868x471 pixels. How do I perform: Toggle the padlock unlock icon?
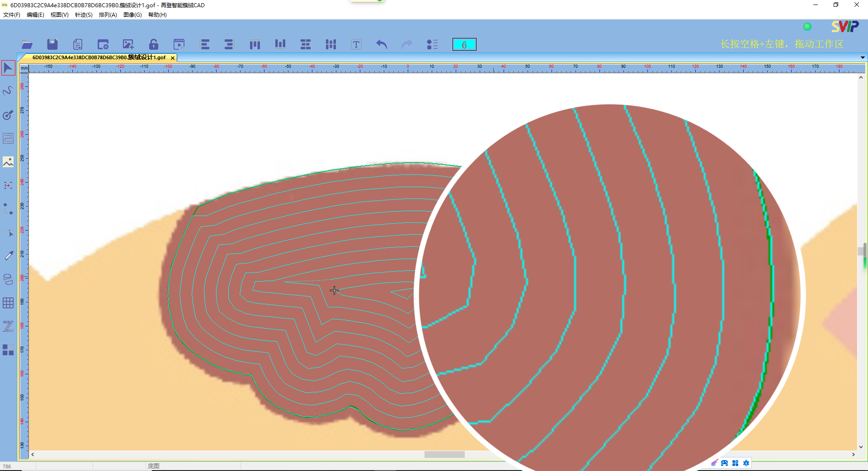coord(154,44)
